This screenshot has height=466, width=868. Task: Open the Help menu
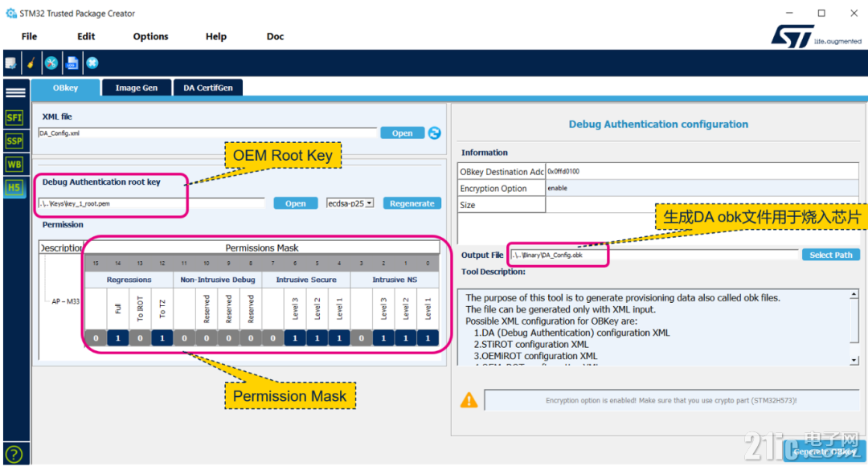[x=216, y=36]
